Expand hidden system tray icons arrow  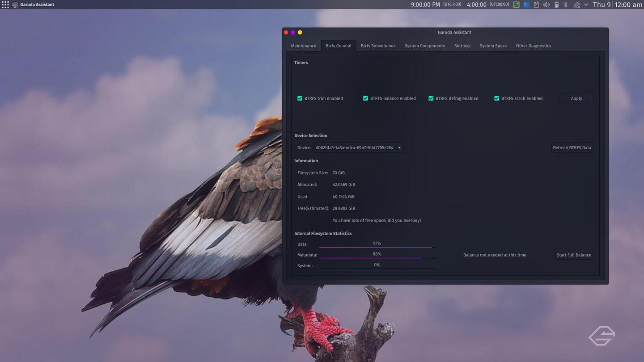pos(586,4)
